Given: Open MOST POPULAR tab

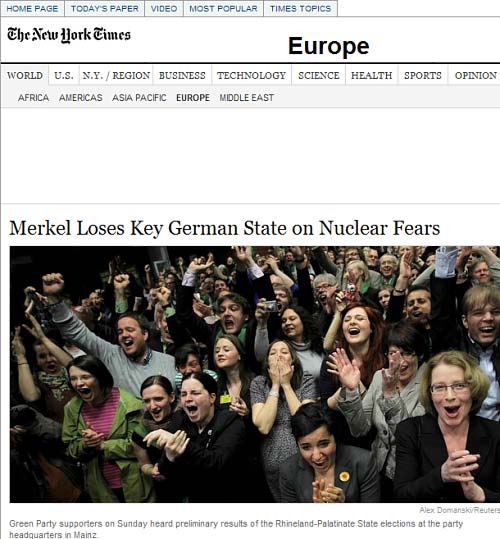Looking at the screenshot, I should click(223, 9).
